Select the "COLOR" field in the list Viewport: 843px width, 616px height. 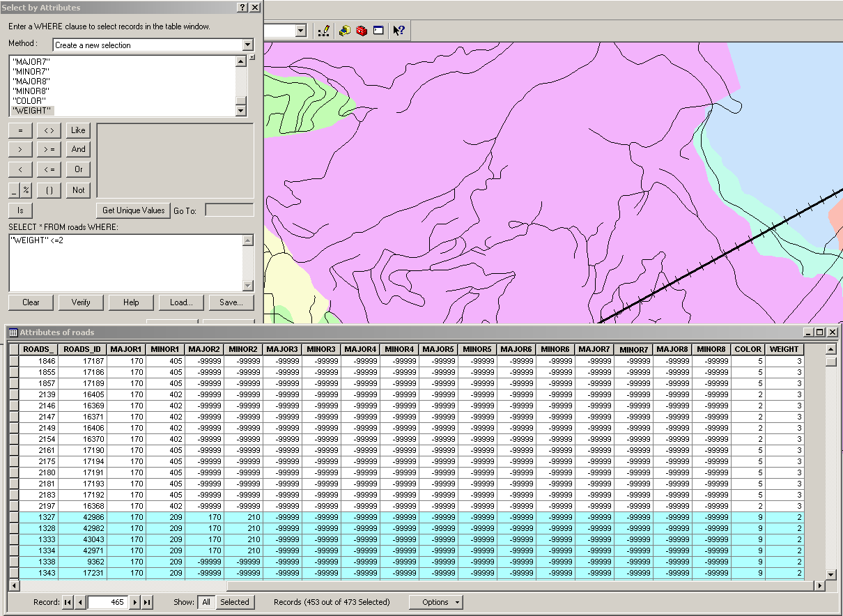[30, 101]
